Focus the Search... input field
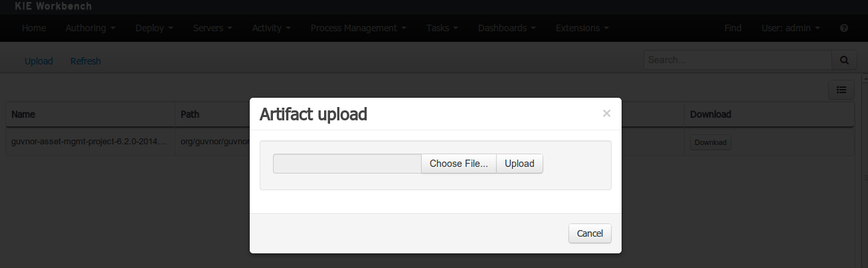 (738, 60)
